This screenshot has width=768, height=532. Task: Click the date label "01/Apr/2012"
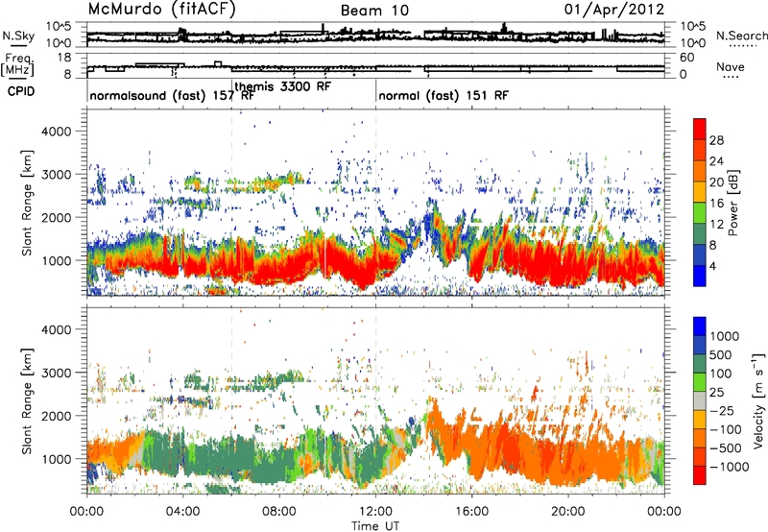point(614,10)
